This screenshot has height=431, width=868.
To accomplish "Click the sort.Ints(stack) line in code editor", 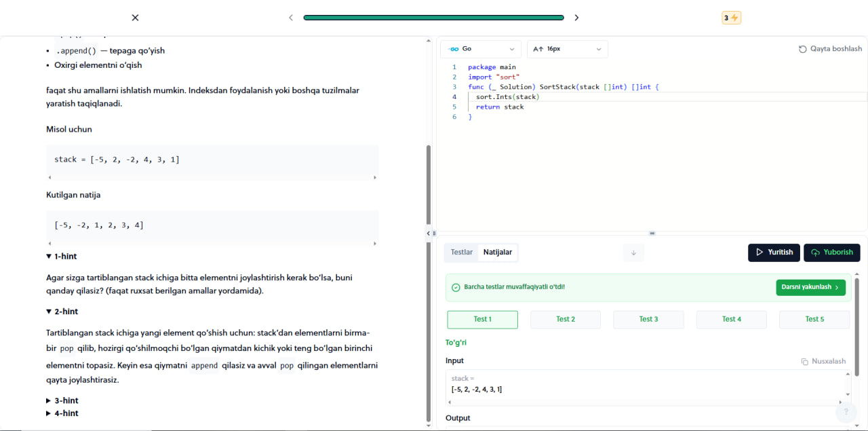I will pos(507,97).
